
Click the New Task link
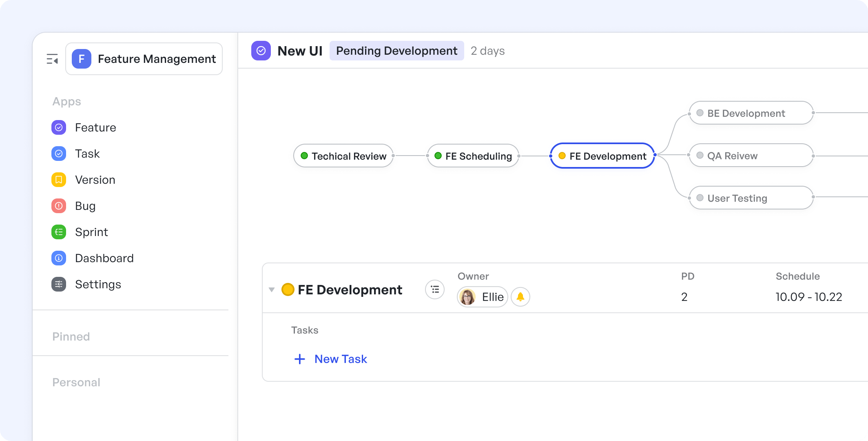point(341,359)
